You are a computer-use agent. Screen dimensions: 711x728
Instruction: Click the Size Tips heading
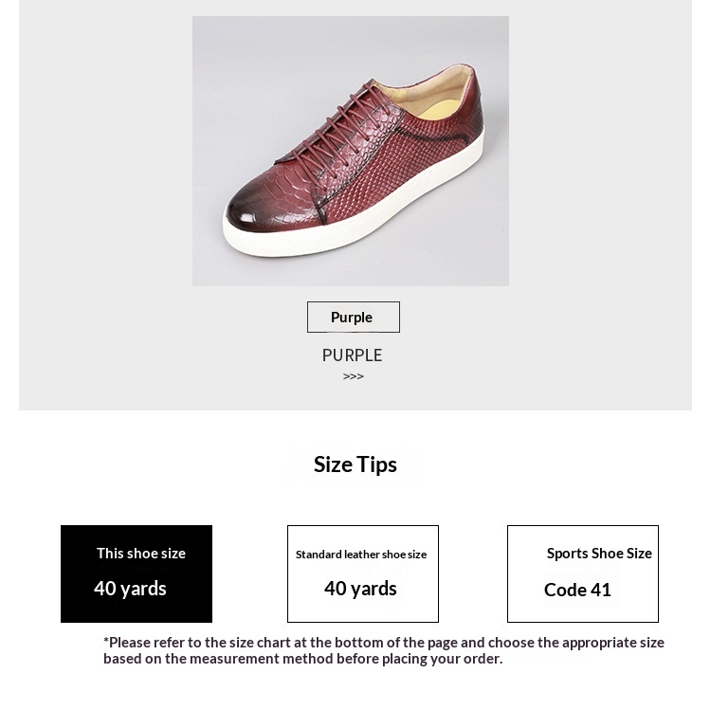coord(355,464)
